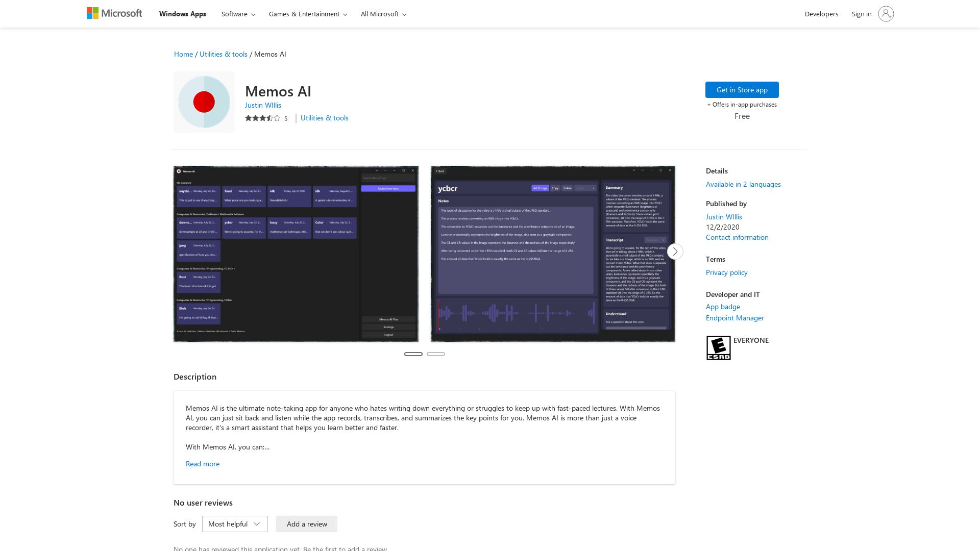Screen dimensions: 980x551
Task: Click the Microsoft logo
Action: (114, 13)
